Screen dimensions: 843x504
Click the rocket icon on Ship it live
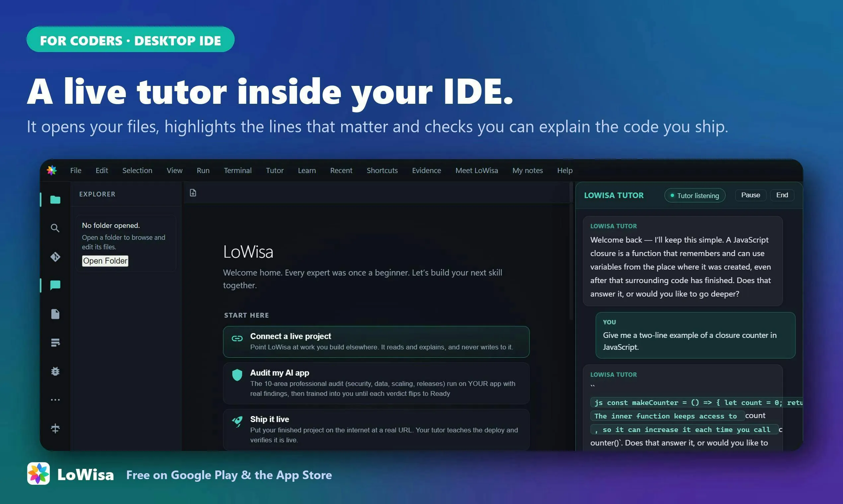237,421
